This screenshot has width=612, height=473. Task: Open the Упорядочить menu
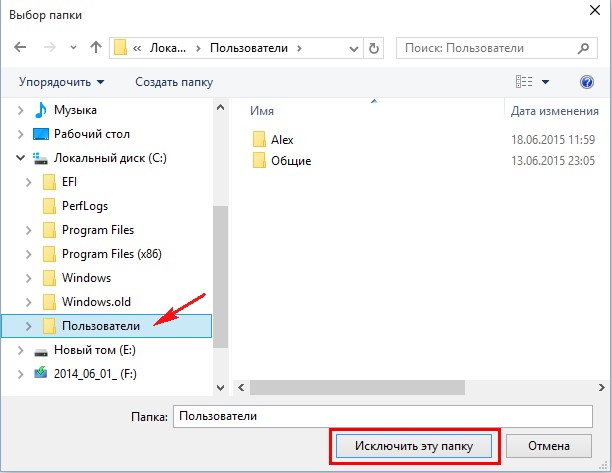(x=62, y=82)
